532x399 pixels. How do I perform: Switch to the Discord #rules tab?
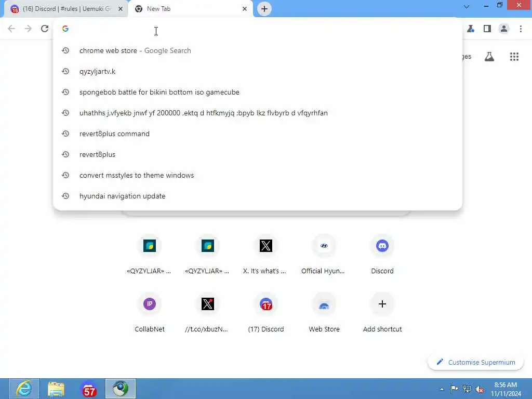(66, 9)
